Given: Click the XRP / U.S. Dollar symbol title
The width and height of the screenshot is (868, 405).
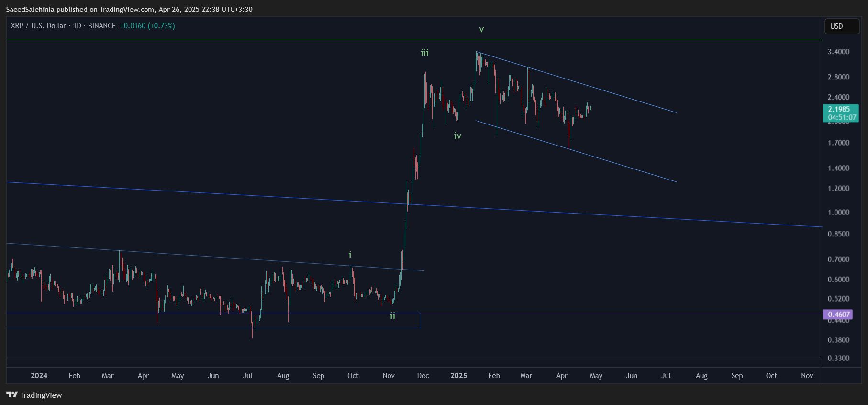Looking at the screenshot, I should (x=38, y=26).
